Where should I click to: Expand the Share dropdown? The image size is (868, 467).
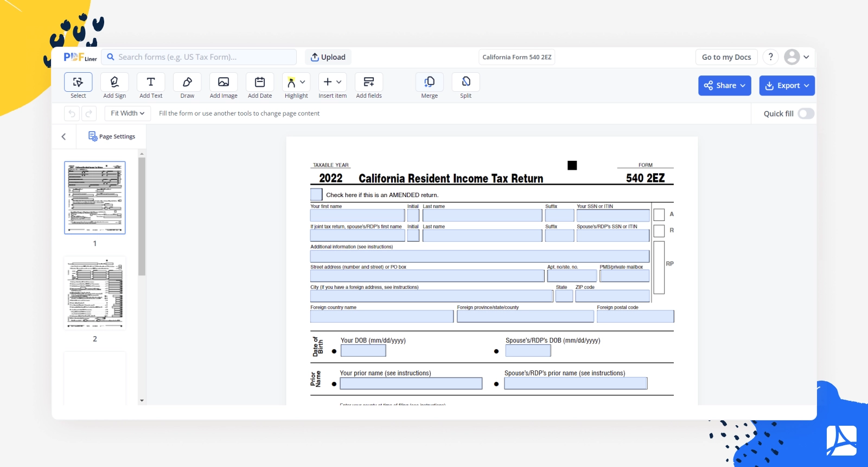coord(724,86)
